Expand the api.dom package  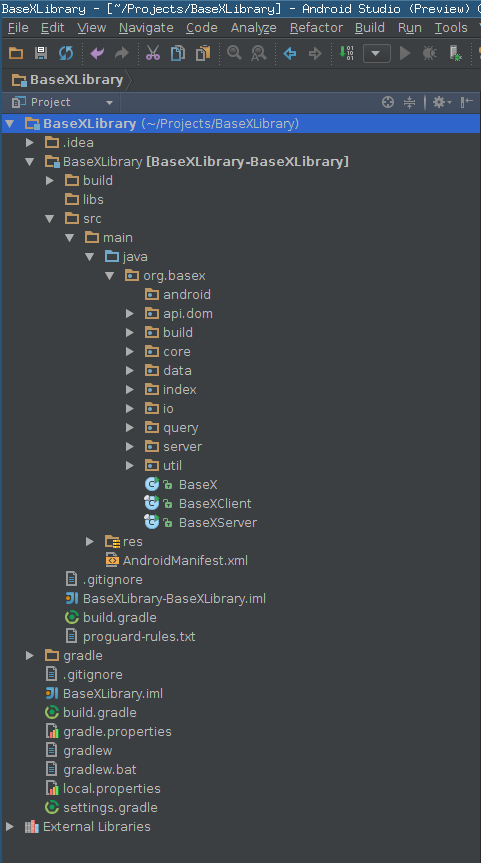click(130, 314)
